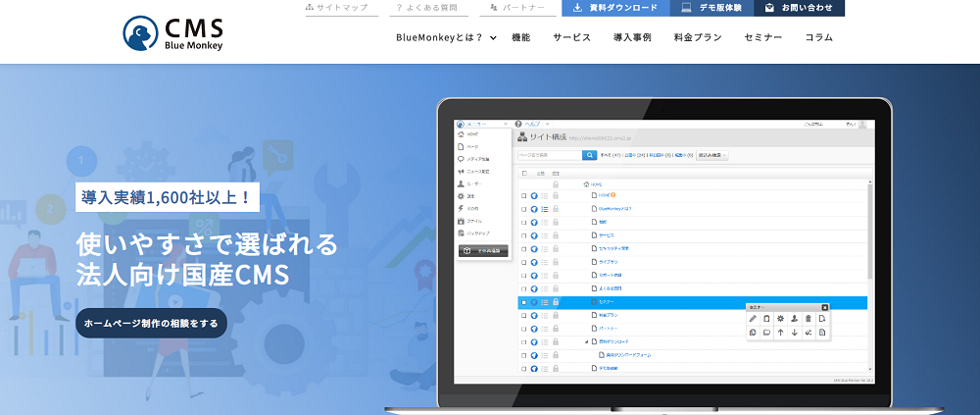Click the 資料ダウンロード button in header

pos(615,8)
